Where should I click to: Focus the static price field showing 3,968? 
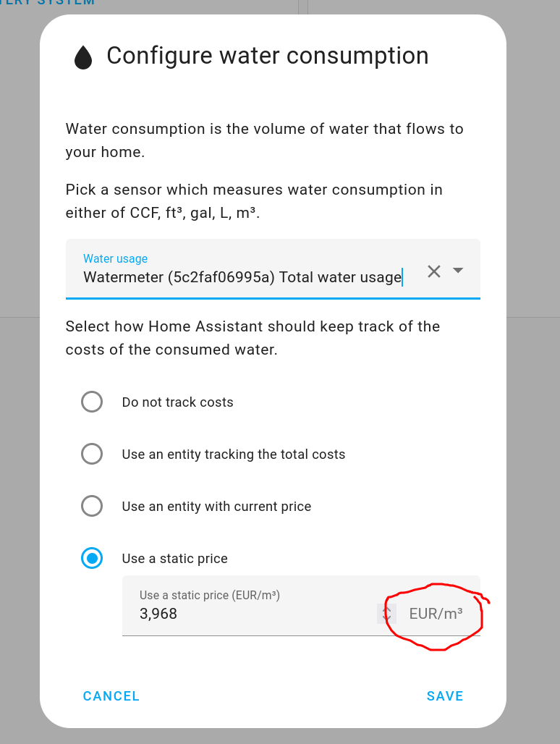tap(253, 614)
